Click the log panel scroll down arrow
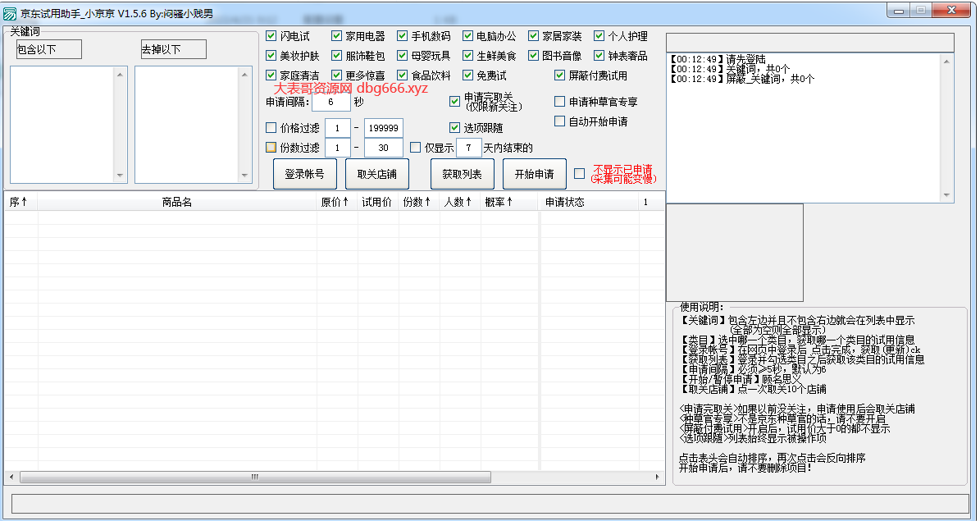The height and width of the screenshot is (521, 980). pos(947,194)
